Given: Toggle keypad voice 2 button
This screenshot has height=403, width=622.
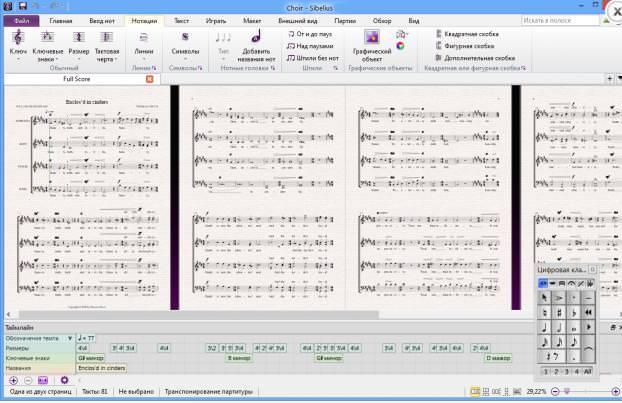Looking at the screenshot, I should tap(556, 371).
